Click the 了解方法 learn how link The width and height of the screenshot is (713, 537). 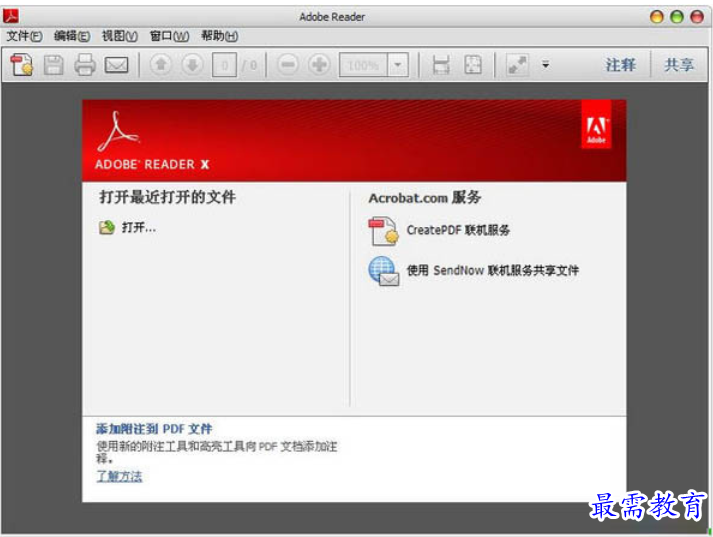click(119, 476)
